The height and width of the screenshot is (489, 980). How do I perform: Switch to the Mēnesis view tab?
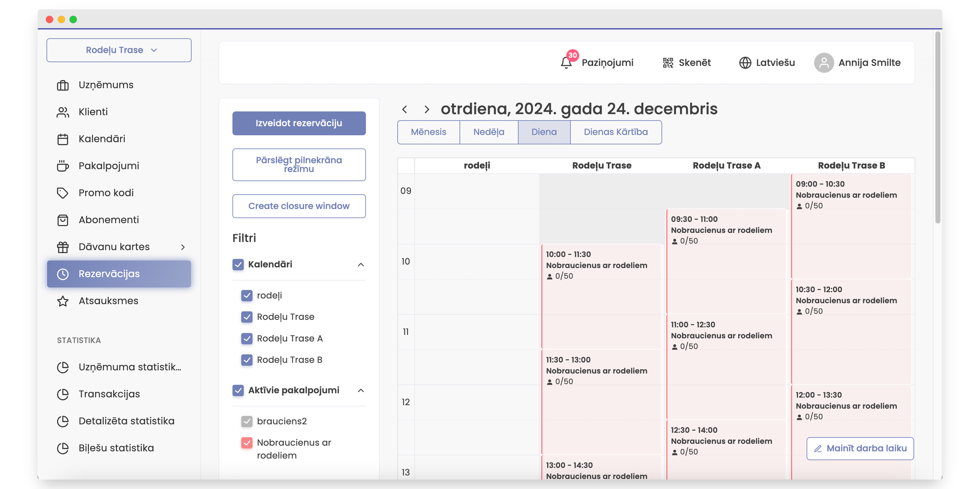tap(428, 132)
